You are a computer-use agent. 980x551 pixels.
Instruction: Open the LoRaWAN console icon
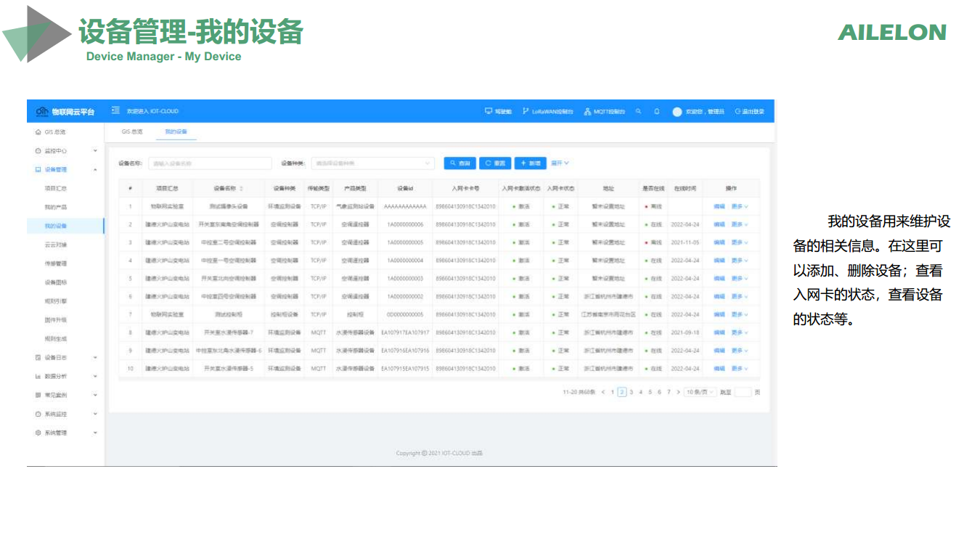(x=526, y=112)
